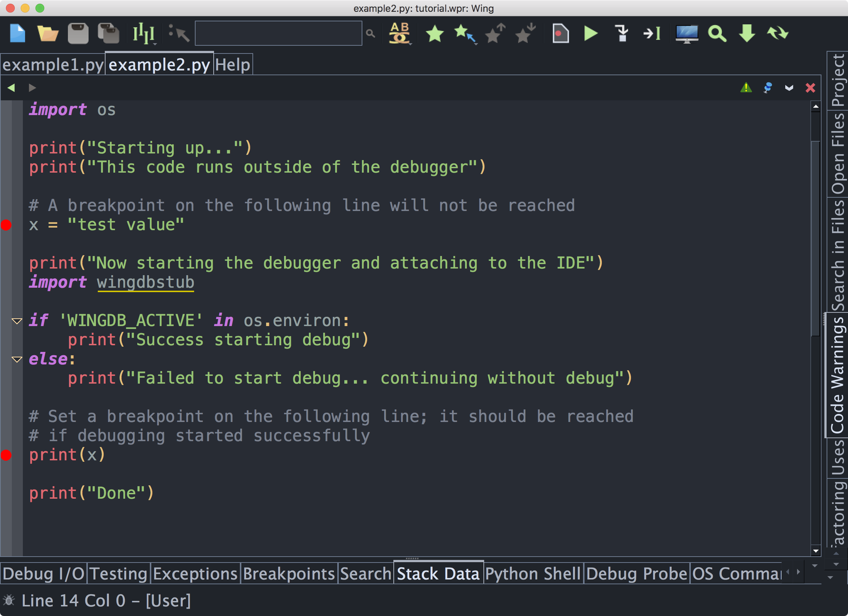Screen dimensions: 848x616
Task: Collapse the else block disclosure triangle
Action: (16, 358)
